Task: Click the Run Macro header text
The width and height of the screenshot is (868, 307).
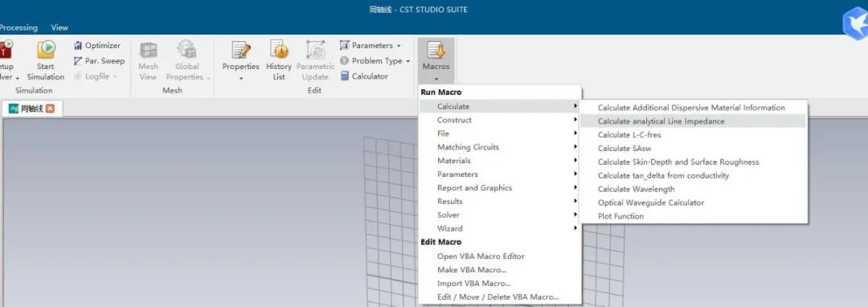Action: tap(440, 92)
